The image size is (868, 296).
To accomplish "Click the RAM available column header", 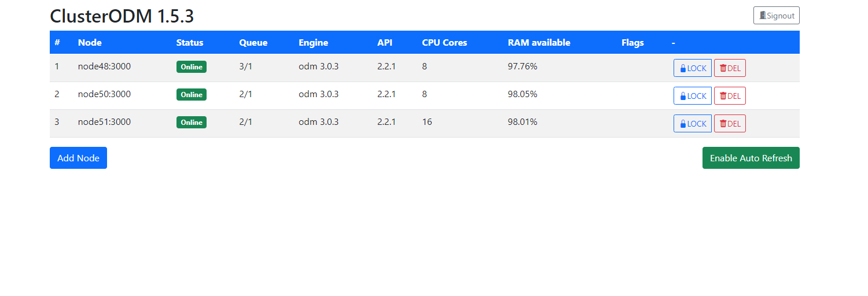I will (539, 43).
